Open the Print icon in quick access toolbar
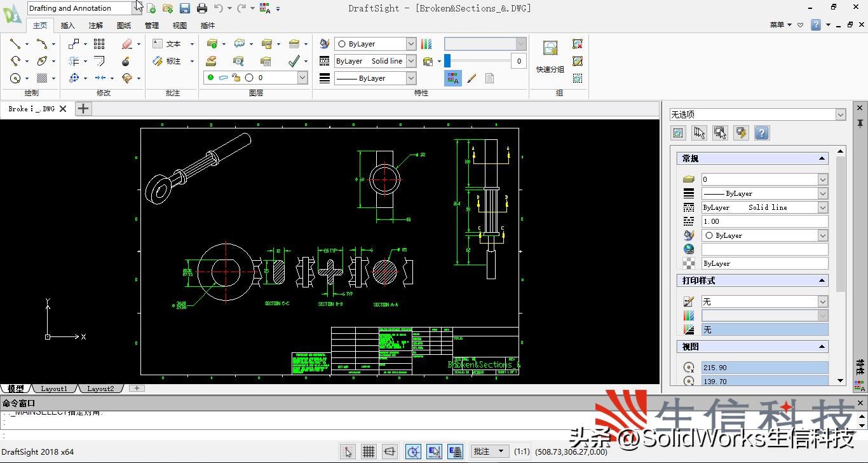 (x=202, y=7)
